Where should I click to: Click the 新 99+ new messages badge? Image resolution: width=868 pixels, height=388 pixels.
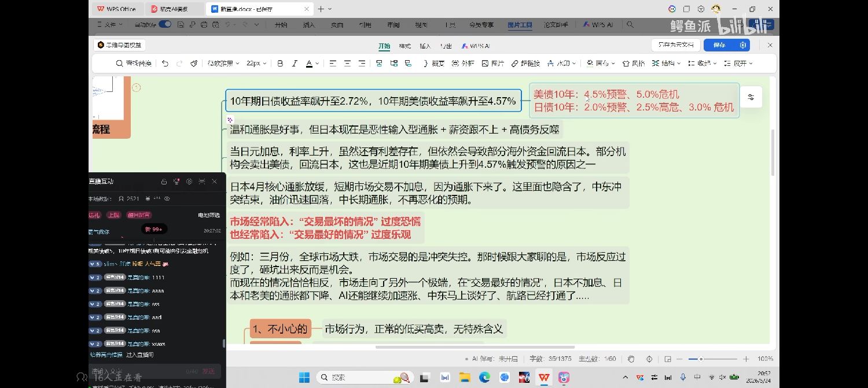click(155, 229)
